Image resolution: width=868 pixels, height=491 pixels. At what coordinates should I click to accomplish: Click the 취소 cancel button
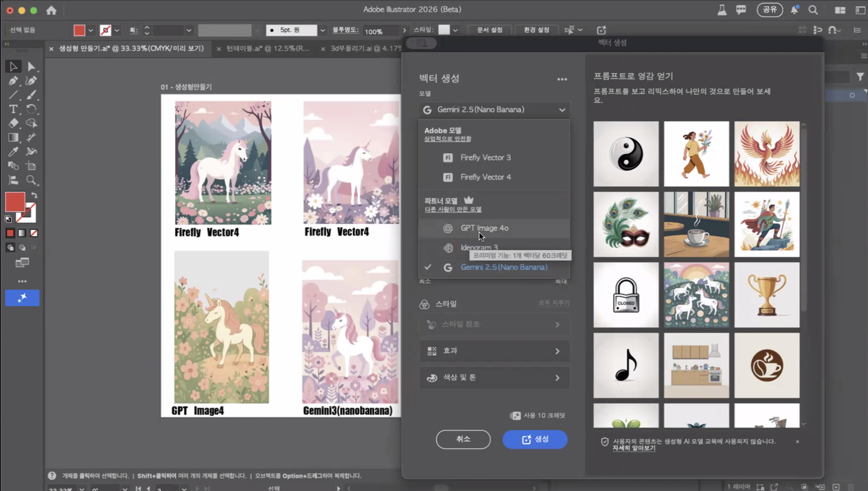463,439
